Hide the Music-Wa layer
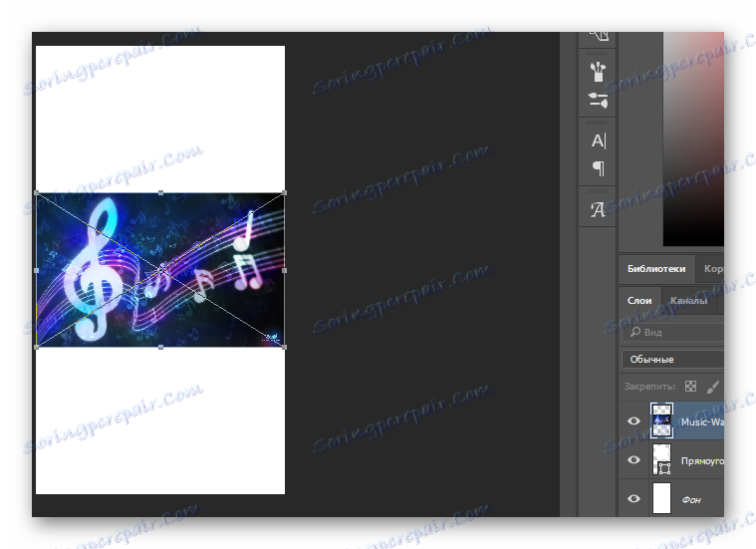Screen dimensions: 756x549 (x=633, y=421)
